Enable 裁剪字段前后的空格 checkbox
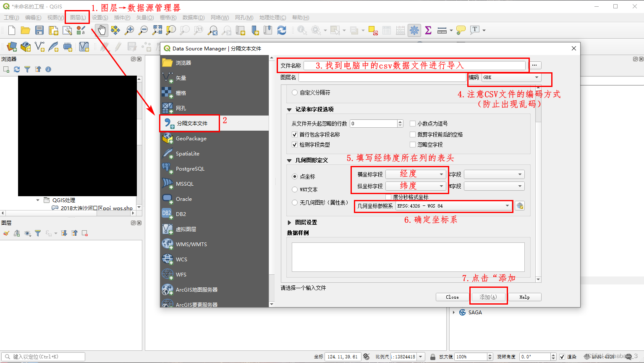 (413, 134)
